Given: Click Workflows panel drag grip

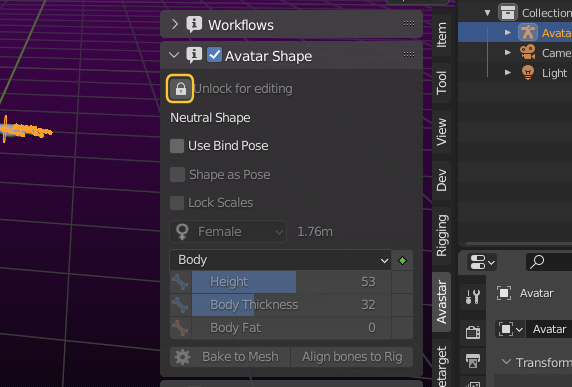Looking at the screenshot, I should coord(409,24).
